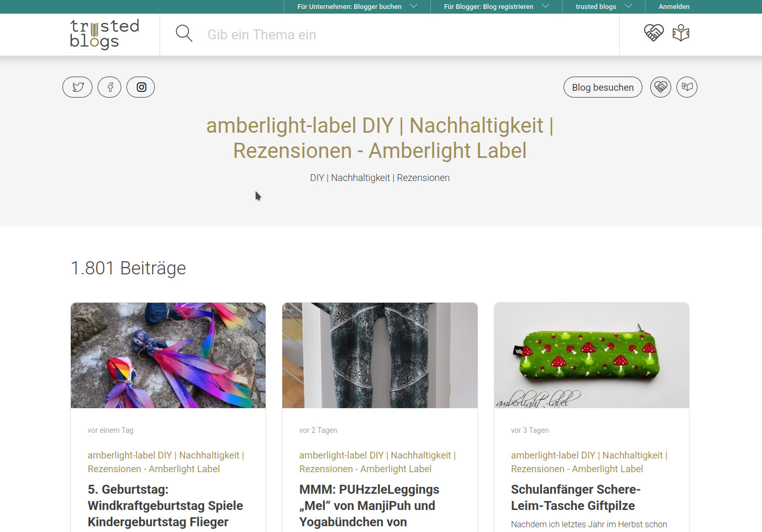The height and width of the screenshot is (532, 762).
Task: Click the round open book button beside Blog besuchen
Action: (687, 87)
